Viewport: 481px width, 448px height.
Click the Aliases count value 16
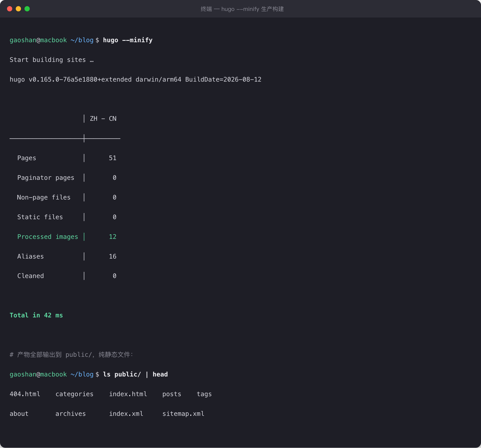point(113,256)
